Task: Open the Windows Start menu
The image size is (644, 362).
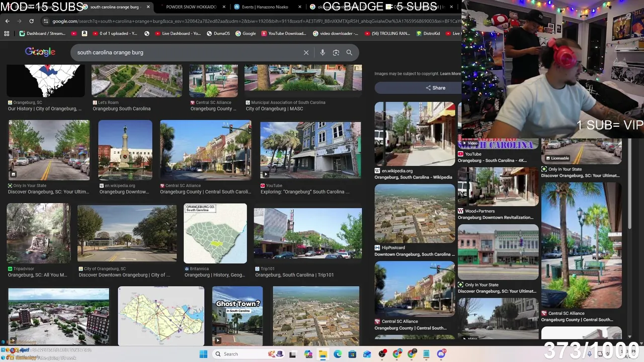Action: click(203, 354)
